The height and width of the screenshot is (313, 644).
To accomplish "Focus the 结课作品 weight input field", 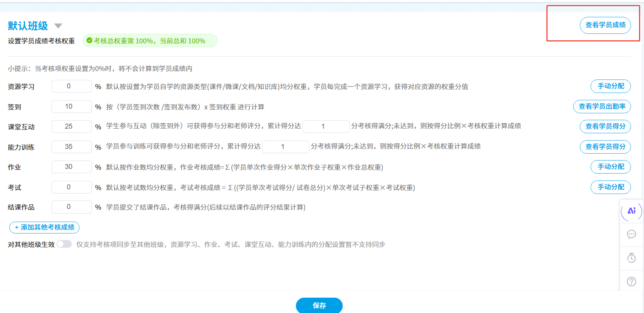I will (x=71, y=207).
